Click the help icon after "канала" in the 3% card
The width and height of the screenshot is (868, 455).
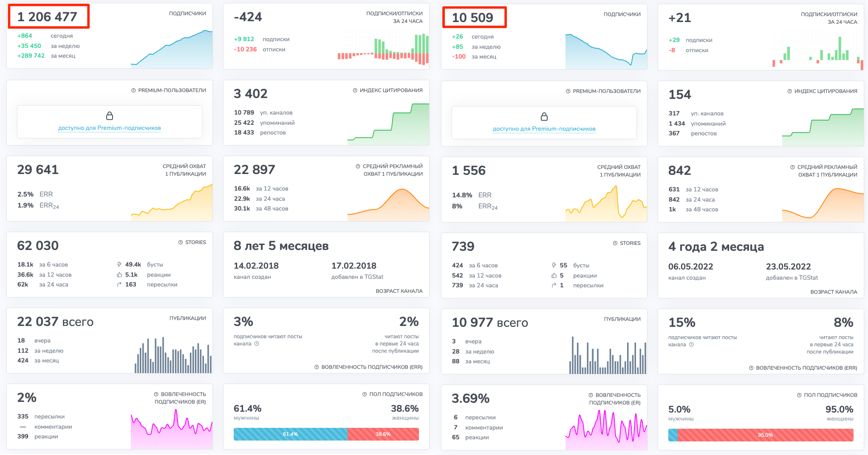(257, 344)
